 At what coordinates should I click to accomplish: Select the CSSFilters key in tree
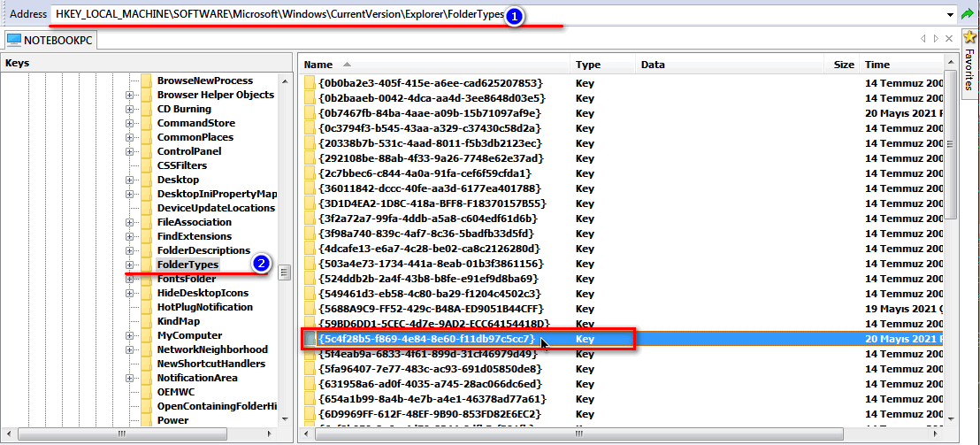click(x=182, y=165)
